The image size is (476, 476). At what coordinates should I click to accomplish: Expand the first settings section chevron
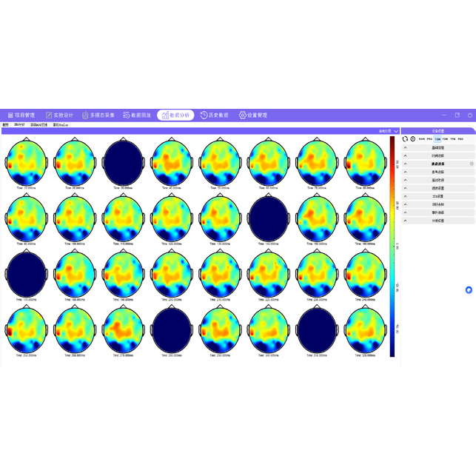pos(406,148)
